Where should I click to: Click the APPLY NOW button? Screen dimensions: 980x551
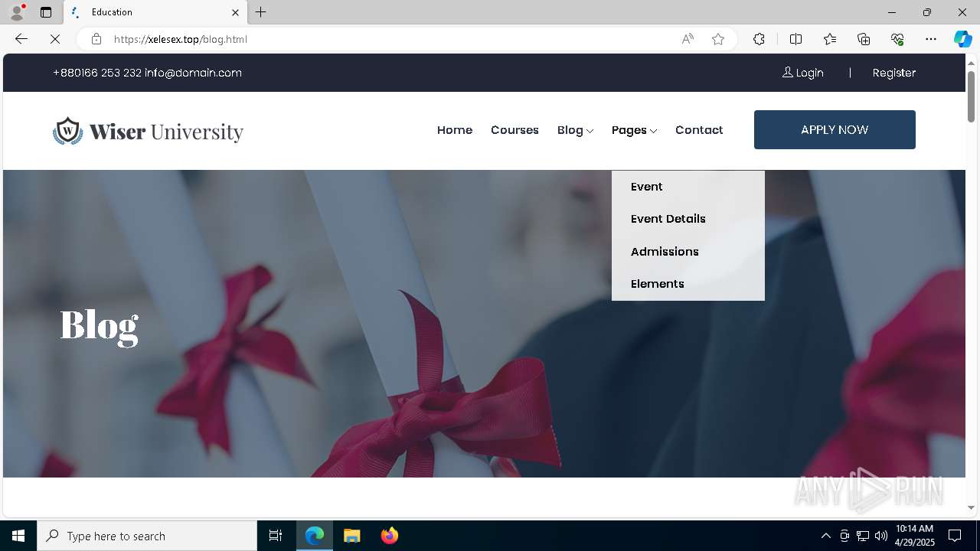coord(835,129)
